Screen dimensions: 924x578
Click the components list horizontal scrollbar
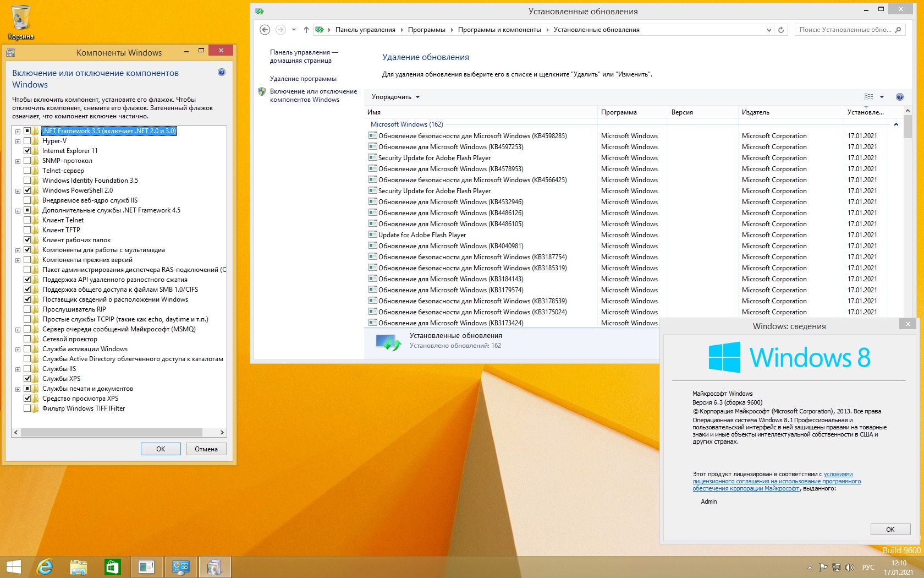tap(112, 432)
